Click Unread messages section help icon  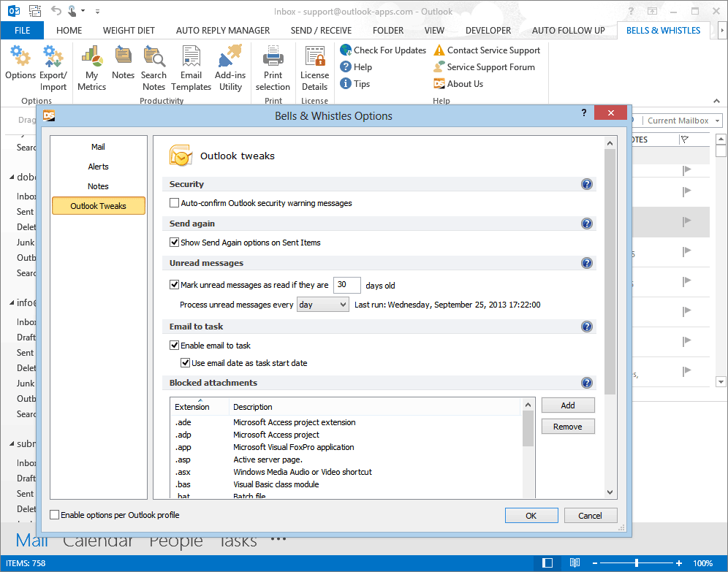tap(587, 263)
